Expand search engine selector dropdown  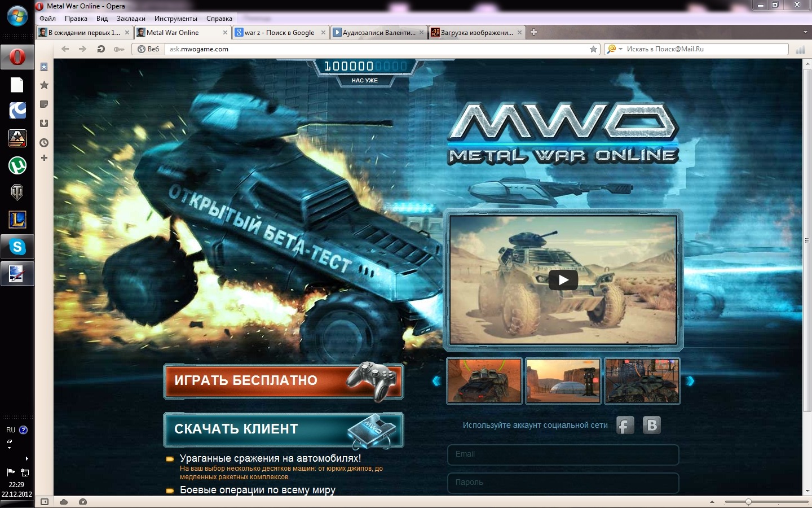[620, 49]
